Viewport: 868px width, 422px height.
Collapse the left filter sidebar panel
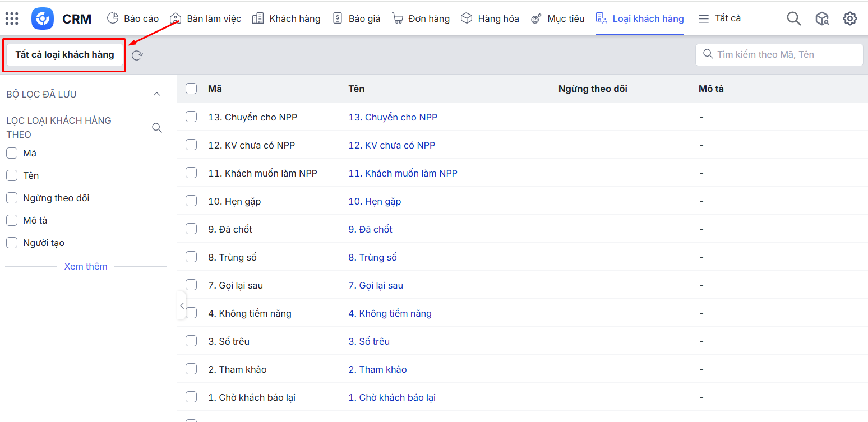[182, 305]
